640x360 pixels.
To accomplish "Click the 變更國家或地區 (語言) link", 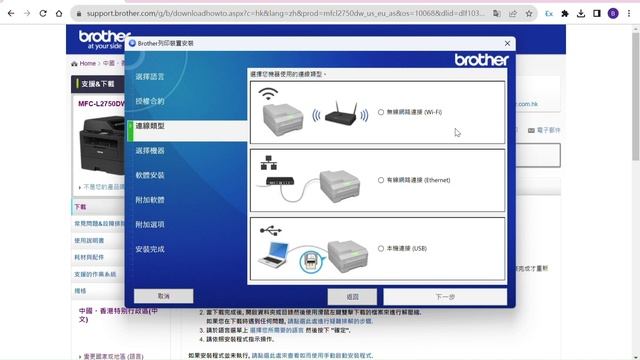I will pos(113,356).
